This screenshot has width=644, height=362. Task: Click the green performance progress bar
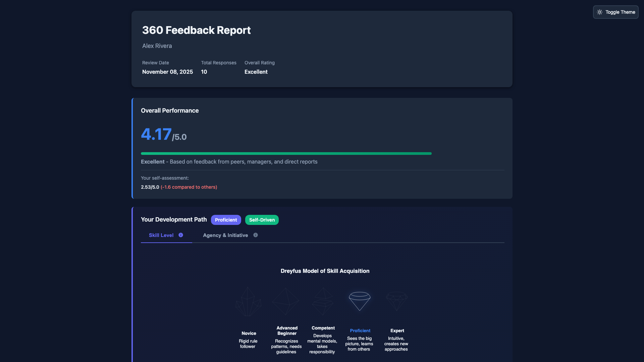(286, 153)
